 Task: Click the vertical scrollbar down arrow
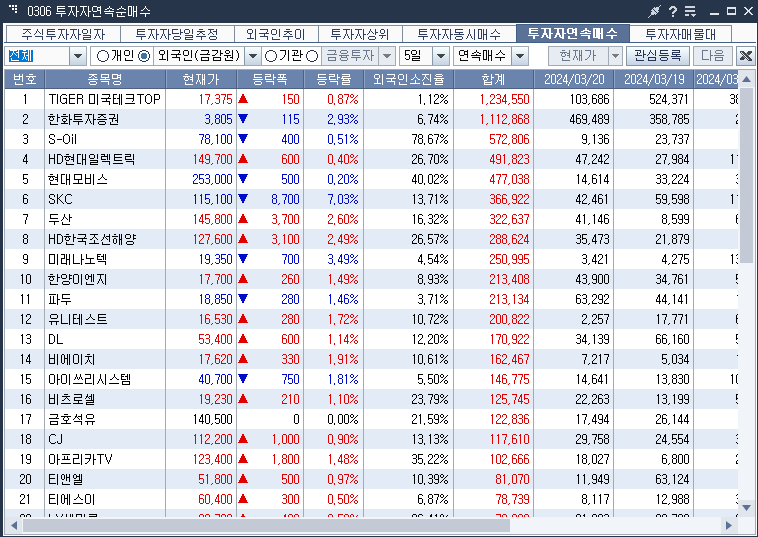pos(746,508)
